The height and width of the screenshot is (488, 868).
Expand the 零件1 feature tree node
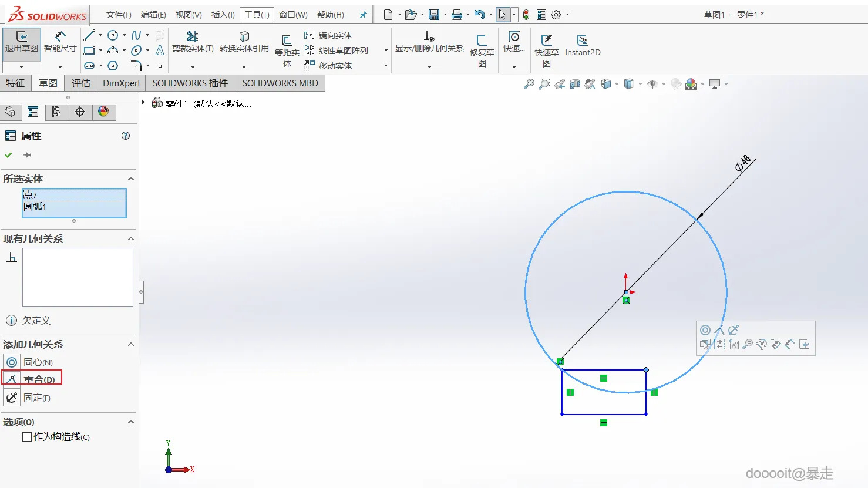click(x=143, y=103)
